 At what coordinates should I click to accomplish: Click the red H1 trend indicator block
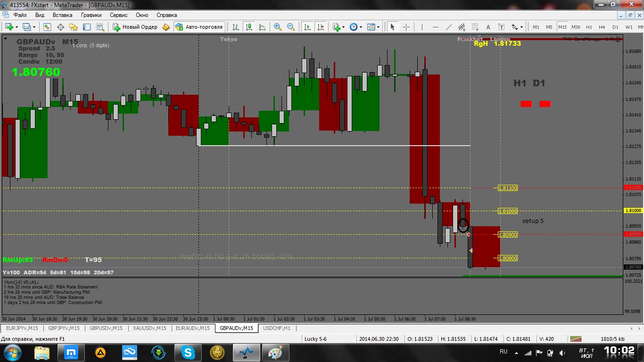526,104
